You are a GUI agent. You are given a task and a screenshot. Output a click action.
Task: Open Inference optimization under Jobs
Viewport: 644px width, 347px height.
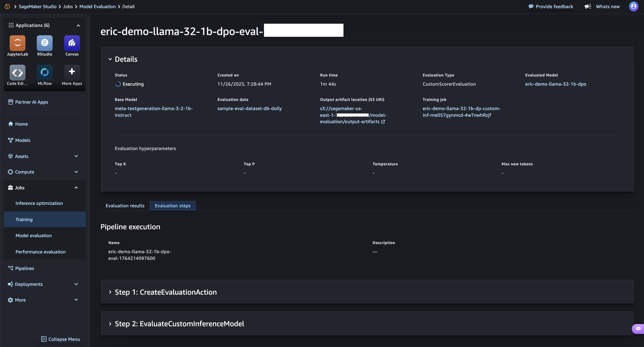click(45, 203)
